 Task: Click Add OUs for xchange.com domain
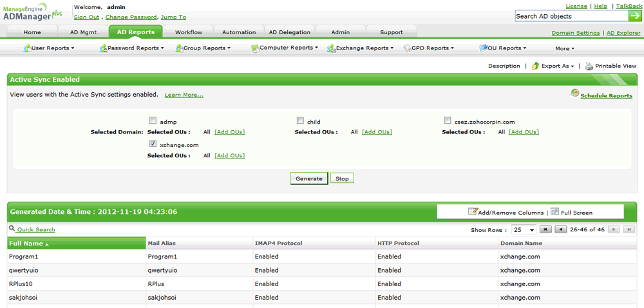pos(230,155)
